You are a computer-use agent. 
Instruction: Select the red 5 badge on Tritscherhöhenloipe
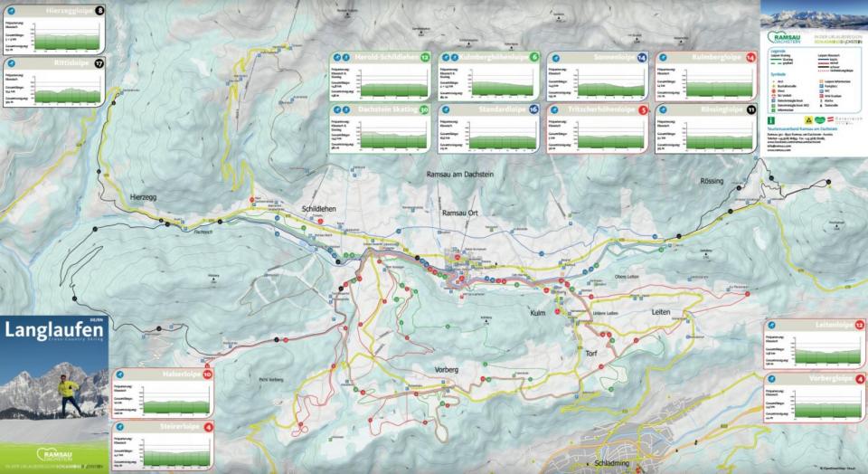tap(643, 109)
